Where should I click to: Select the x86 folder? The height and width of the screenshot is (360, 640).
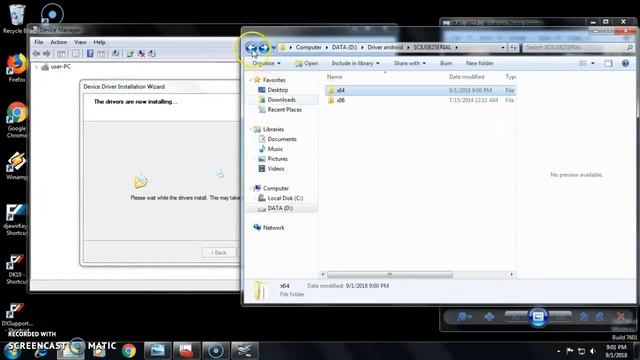coord(421,100)
